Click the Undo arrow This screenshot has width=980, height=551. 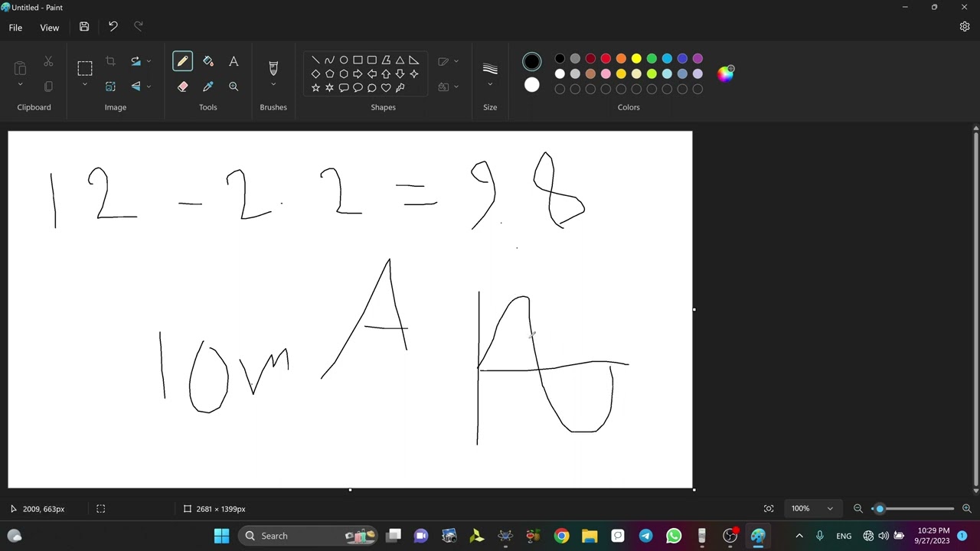pyautogui.click(x=113, y=27)
